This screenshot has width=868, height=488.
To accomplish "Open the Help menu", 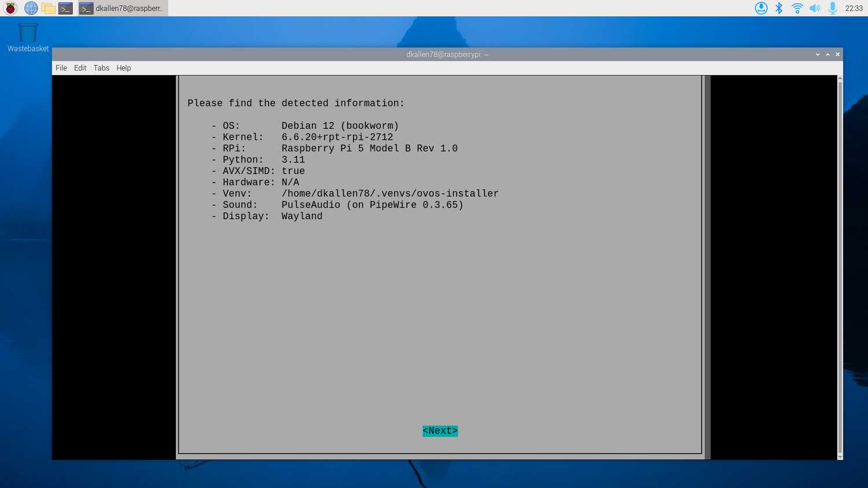I will click(124, 68).
